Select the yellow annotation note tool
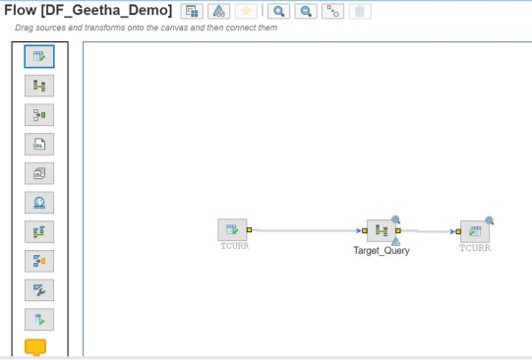Image resolution: width=532 pixels, height=360 pixels. 35,347
